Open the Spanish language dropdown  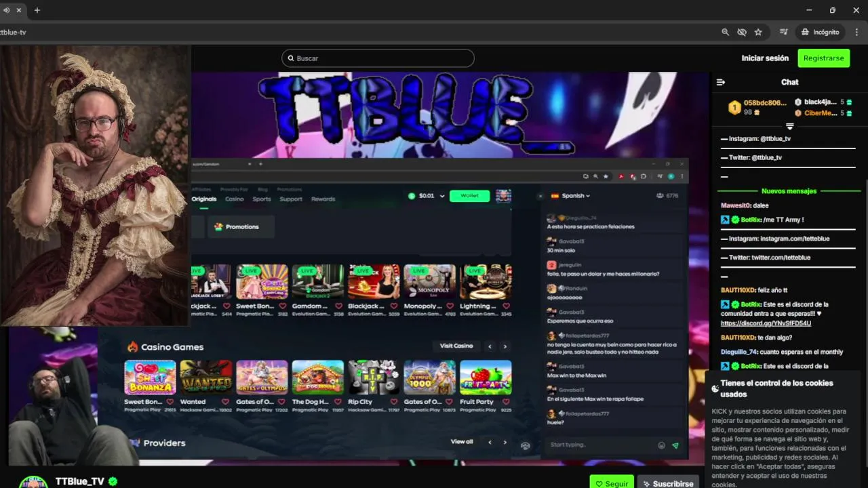[x=570, y=196]
